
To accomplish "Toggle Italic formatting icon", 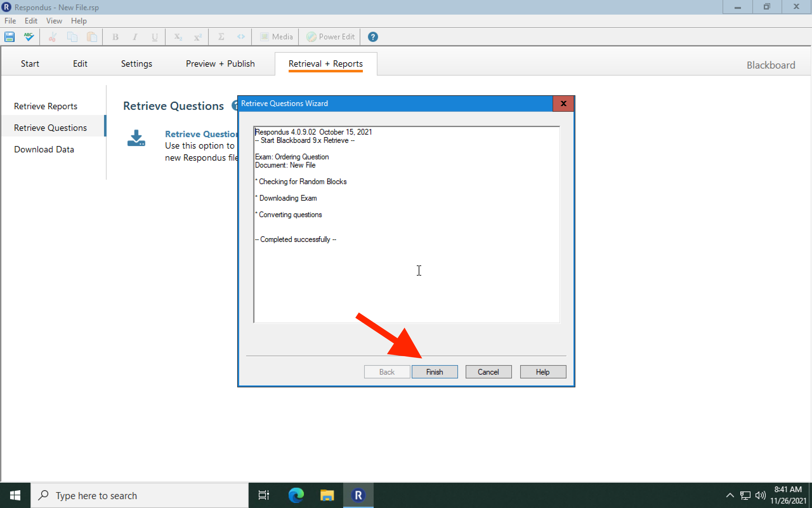I will [x=135, y=37].
